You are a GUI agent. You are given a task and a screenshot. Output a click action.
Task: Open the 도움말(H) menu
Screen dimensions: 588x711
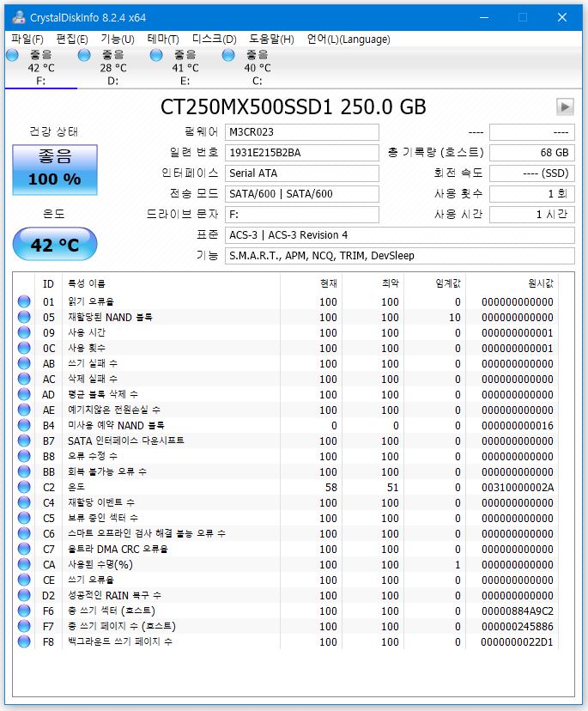pyautogui.click(x=271, y=39)
